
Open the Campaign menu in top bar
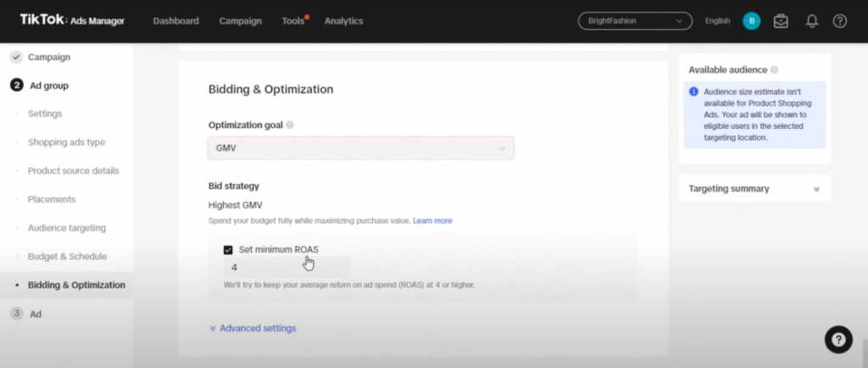(240, 21)
